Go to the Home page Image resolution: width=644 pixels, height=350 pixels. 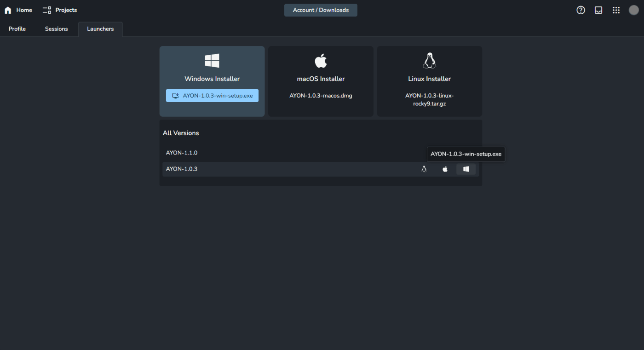click(x=18, y=10)
